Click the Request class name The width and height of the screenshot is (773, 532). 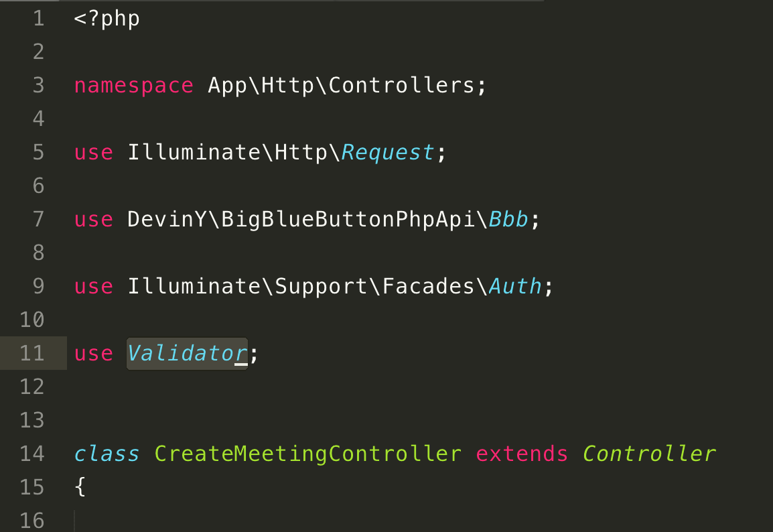[388, 152]
